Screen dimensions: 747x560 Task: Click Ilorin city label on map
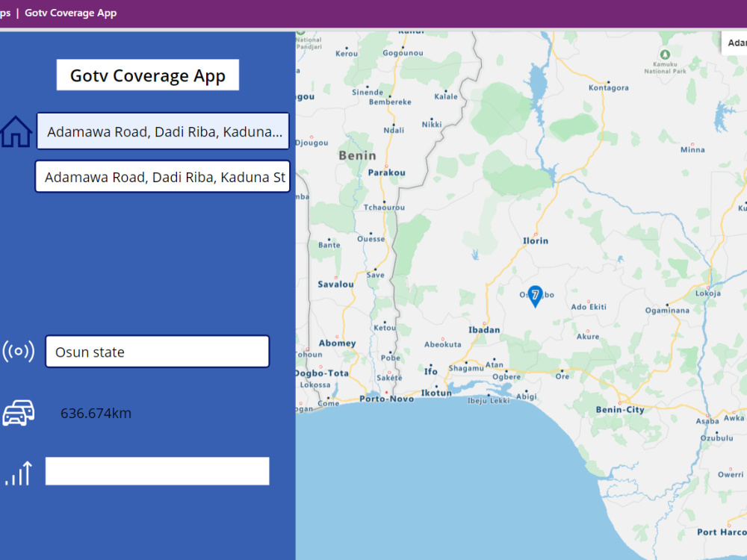536,240
